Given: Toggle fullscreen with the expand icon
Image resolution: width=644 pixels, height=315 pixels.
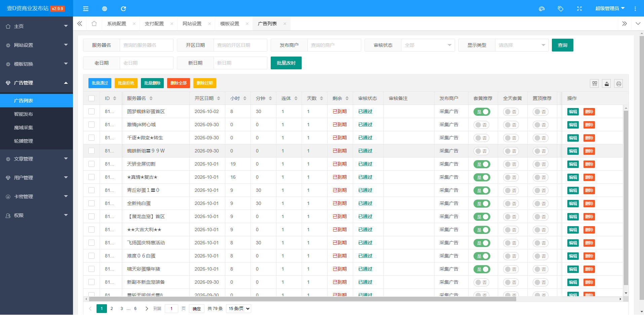Looking at the screenshot, I should pos(579,8).
